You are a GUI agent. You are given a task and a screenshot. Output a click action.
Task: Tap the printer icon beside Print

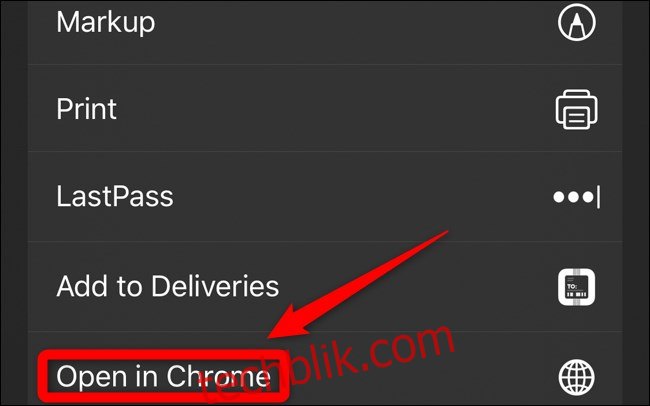577,109
